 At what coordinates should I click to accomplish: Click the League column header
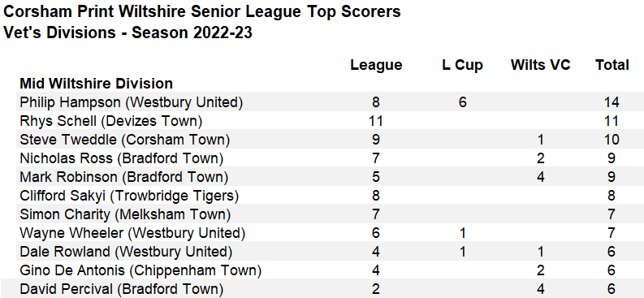pyautogui.click(x=376, y=65)
